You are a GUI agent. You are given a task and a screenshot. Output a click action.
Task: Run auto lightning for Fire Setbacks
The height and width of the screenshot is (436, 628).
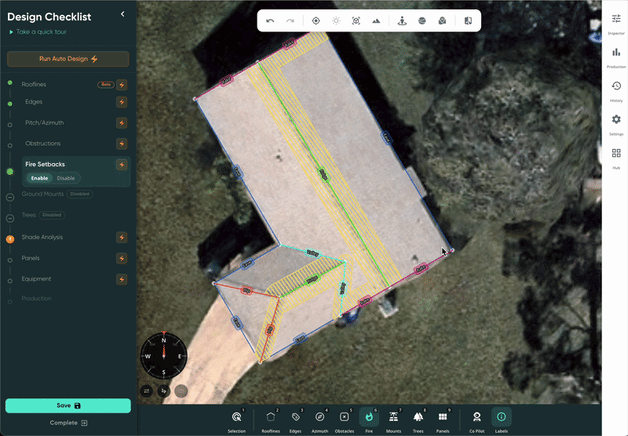pos(122,165)
